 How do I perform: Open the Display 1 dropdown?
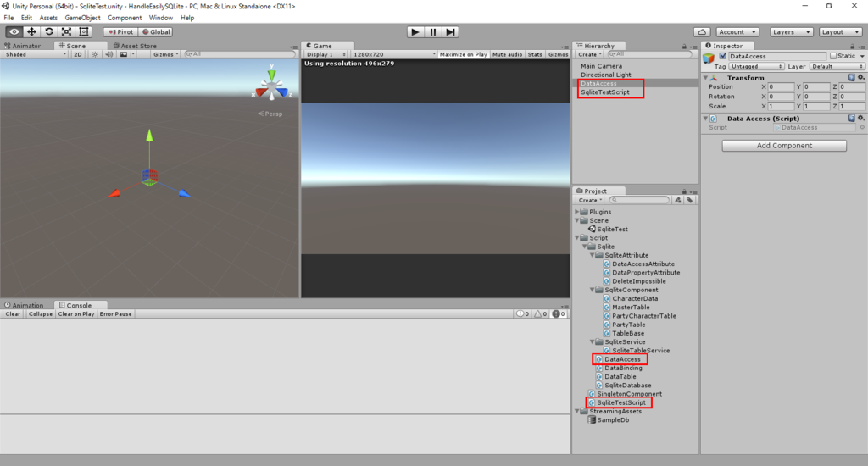(326, 54)
